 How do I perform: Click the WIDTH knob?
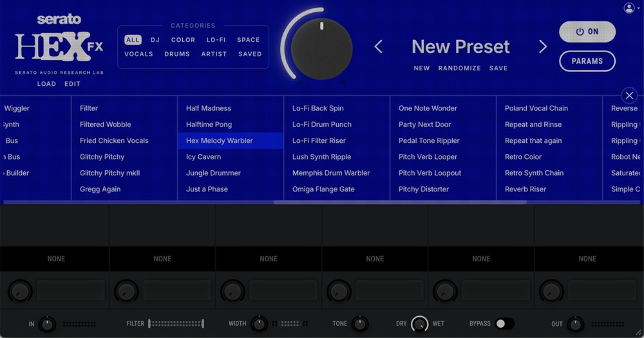click(x=258, y=324)
